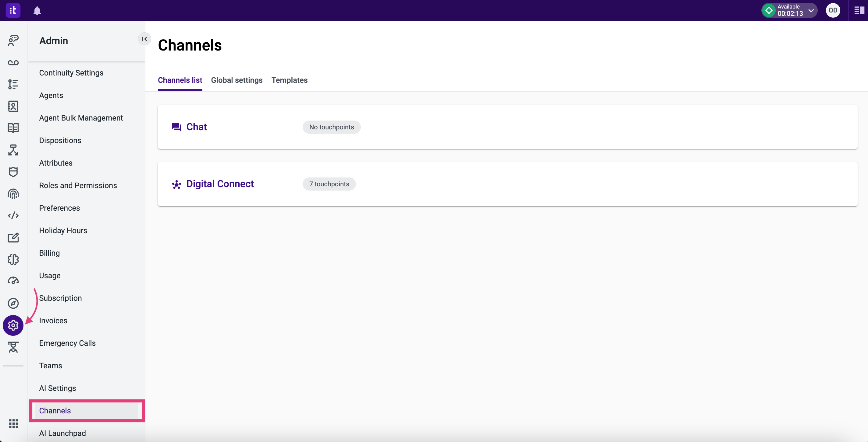The height and width of the screenshot is (442, 868).
Task: Open AI Settings in Admin menu
Action: 58,388
